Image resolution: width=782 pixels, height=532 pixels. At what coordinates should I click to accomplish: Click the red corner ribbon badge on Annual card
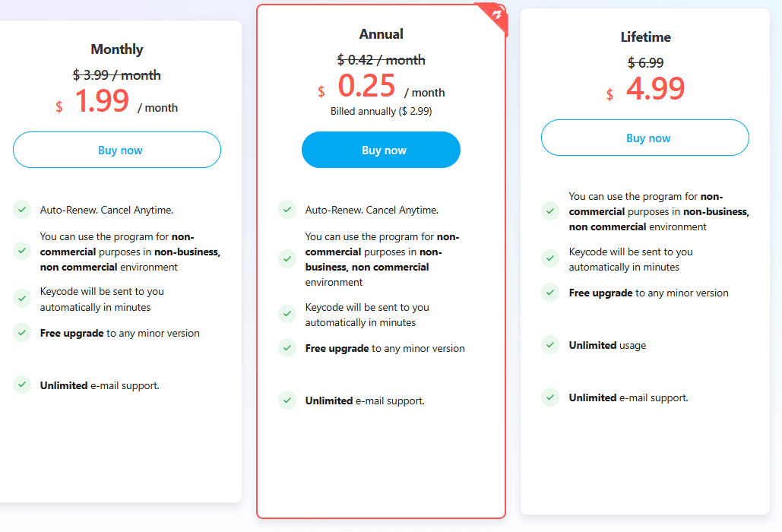[495, 15]
